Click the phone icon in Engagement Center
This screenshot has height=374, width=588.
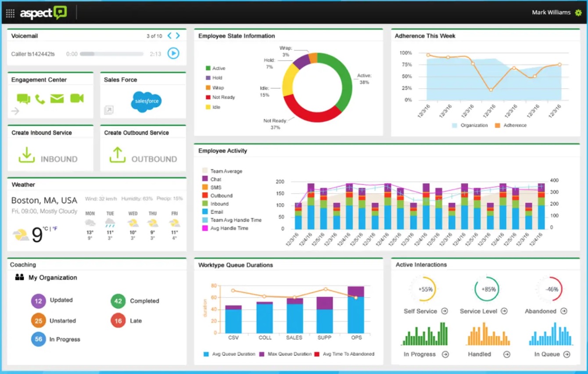40,99
